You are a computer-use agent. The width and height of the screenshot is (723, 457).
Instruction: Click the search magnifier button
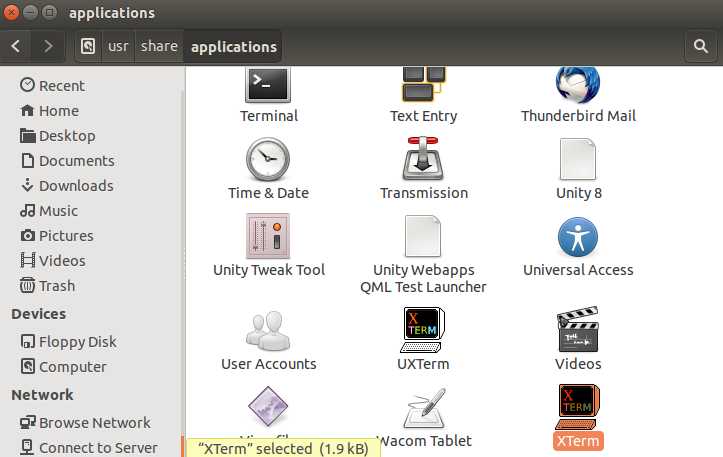click(x=701, y=46)
